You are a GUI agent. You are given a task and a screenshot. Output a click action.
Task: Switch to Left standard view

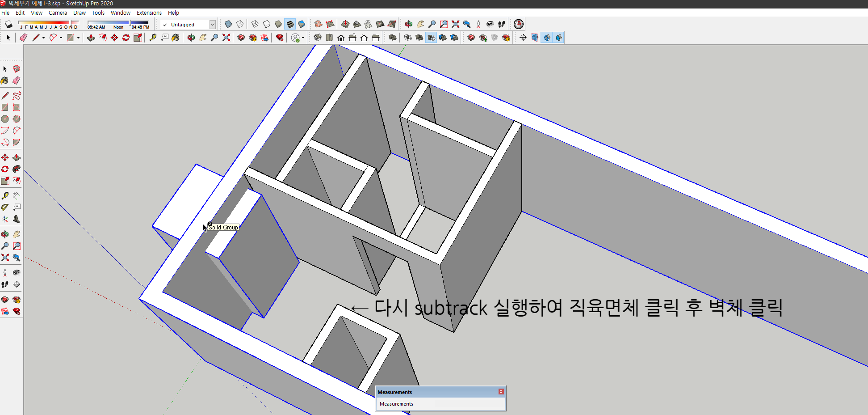(376, 38)
